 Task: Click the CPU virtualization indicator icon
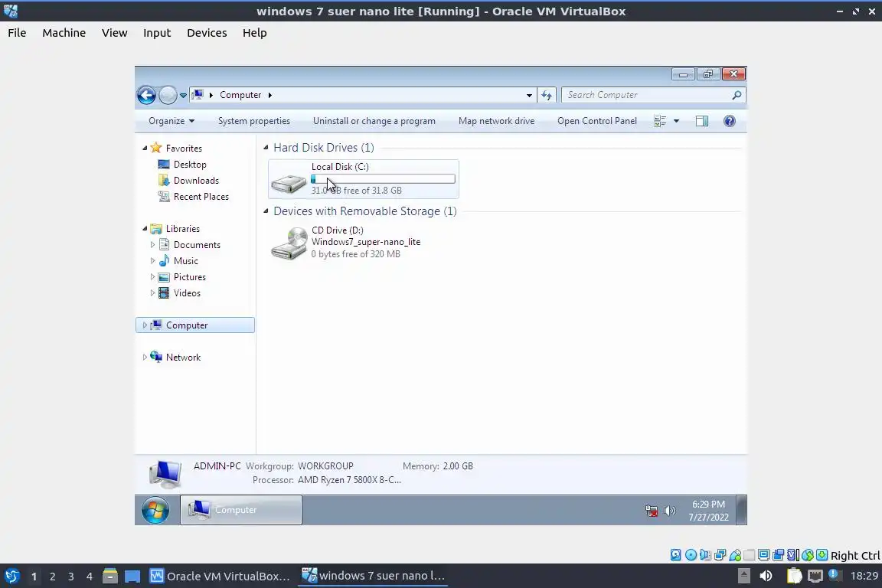(x=793, y=555)
